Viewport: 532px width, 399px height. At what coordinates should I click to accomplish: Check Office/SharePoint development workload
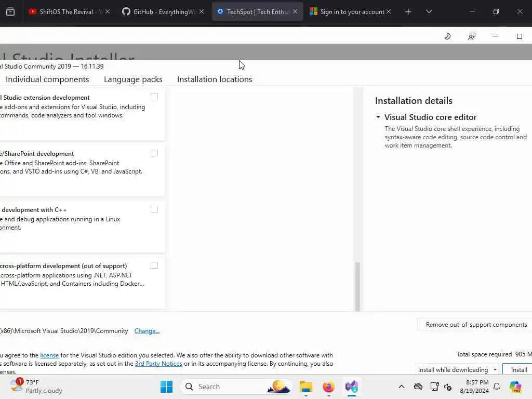pos(154,153)
